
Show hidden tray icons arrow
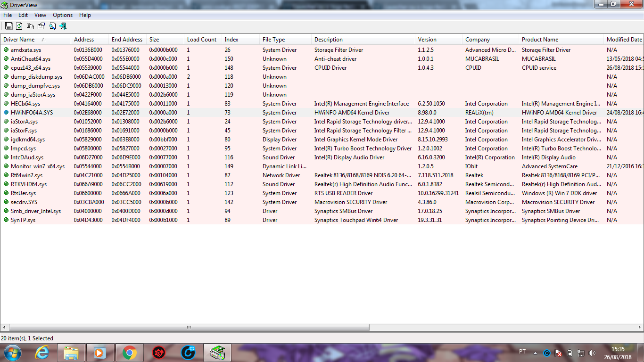pyautogui.click(x=535, y=353)
